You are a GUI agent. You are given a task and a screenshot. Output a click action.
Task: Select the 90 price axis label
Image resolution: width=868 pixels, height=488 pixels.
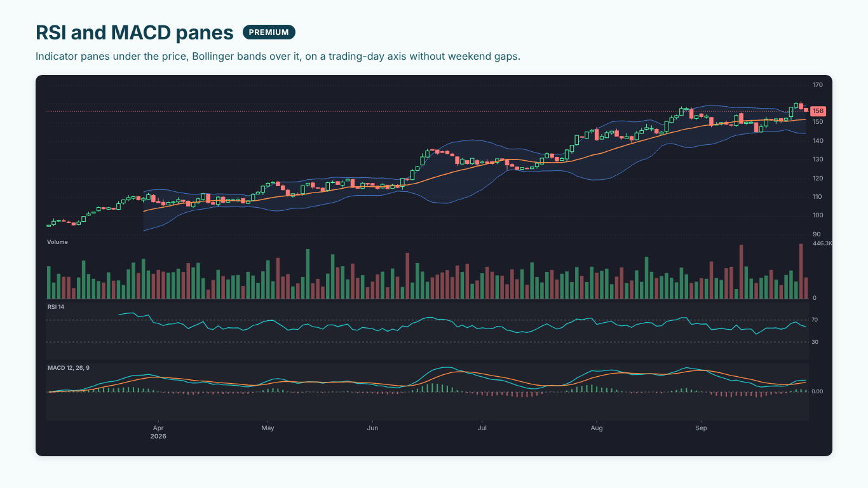pos(816,234)
